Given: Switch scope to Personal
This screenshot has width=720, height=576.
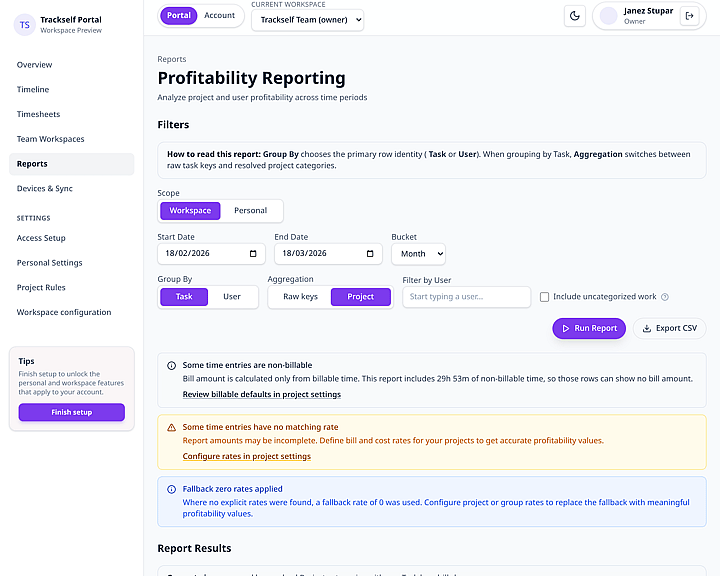Looking at the screenshot, I should tap(250, 211).
